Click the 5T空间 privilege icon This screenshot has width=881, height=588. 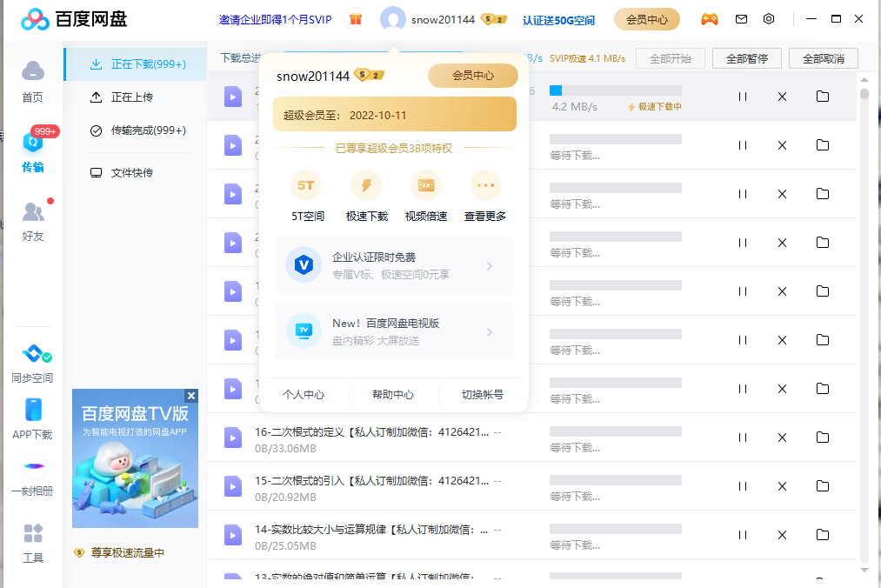click(x=306, y=185)
